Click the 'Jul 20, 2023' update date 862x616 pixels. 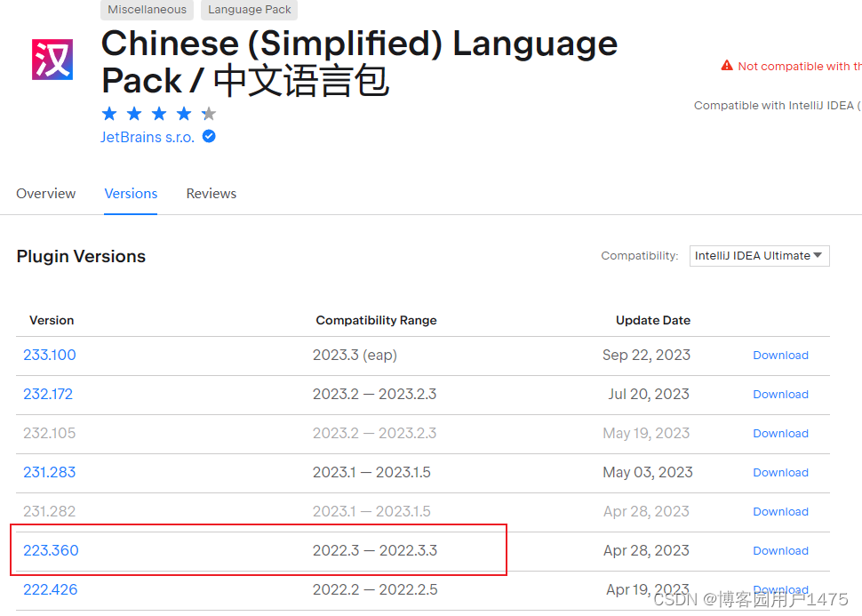tap(649, 394)
